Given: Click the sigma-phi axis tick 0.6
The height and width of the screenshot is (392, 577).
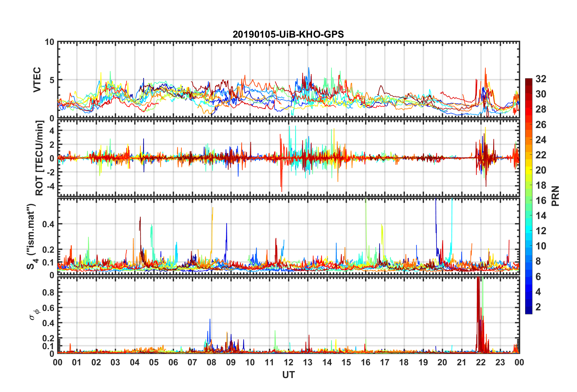Looking at the screenshot, I should (49, 308).
